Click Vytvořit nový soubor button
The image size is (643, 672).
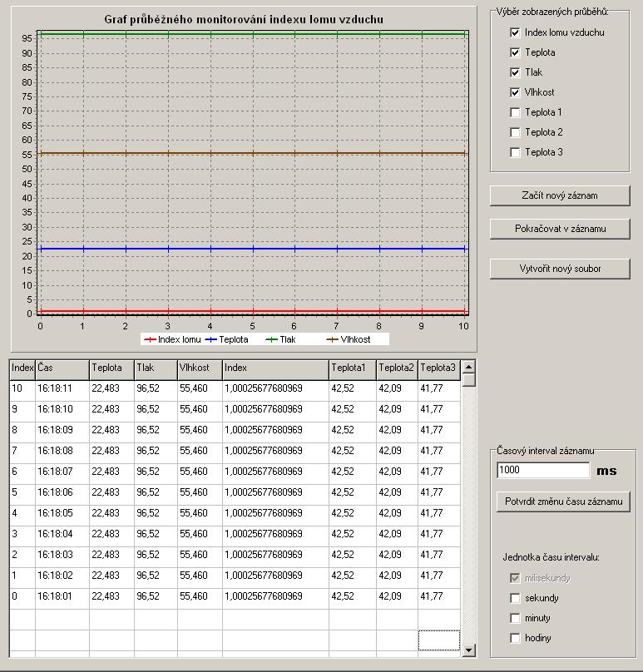[560, 269]
